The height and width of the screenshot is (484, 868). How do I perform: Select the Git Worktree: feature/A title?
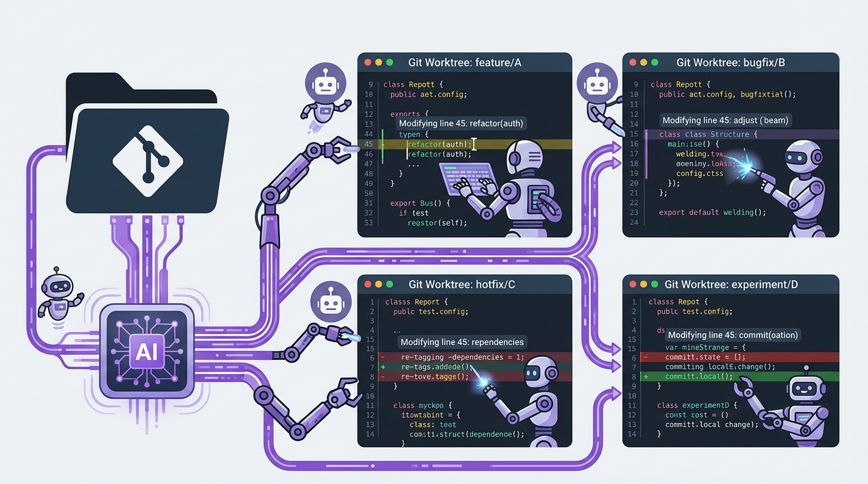click(x=465, y=62)
